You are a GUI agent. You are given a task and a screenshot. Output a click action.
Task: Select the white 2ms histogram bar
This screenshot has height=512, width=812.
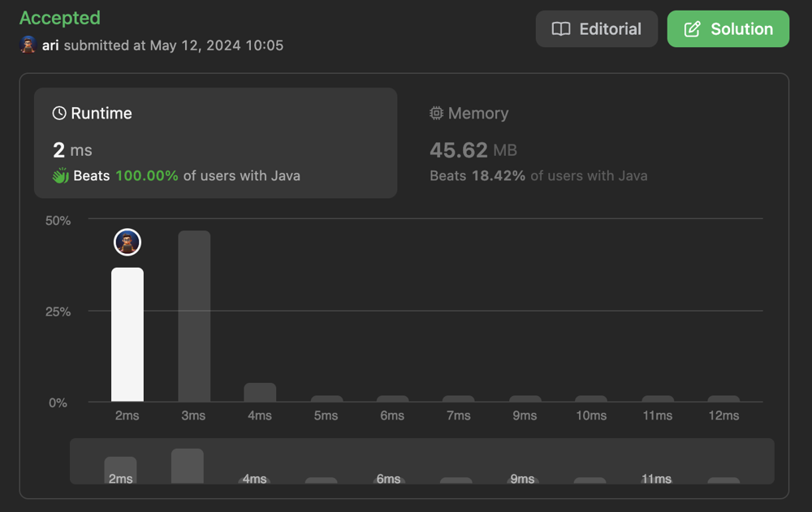pyautogui.click(x=127, y=334)
